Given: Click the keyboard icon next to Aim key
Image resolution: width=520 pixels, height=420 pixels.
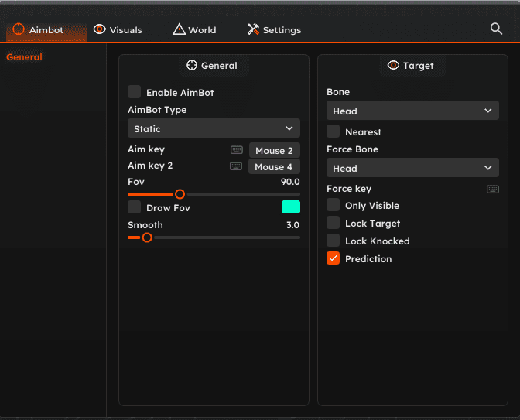Looking at the screenshot, I should tap(237, 150).
